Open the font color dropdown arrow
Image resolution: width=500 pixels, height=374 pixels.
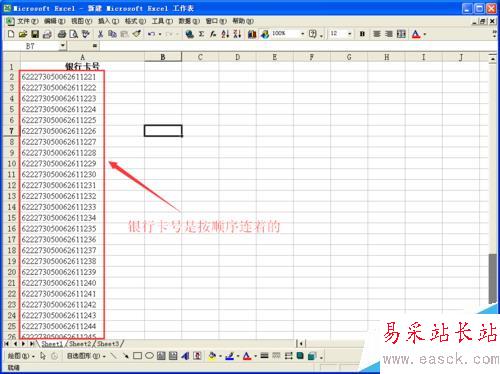coord(425,34)
